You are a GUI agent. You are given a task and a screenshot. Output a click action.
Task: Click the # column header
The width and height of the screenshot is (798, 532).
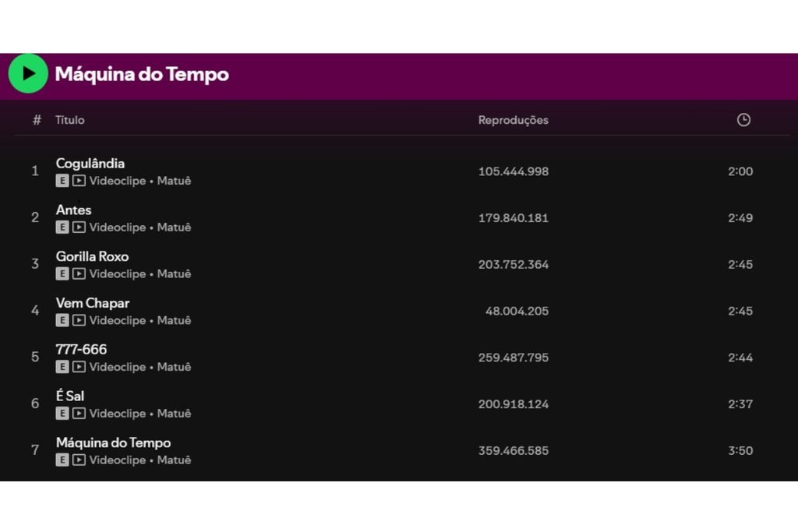click(x=37, y=120)
